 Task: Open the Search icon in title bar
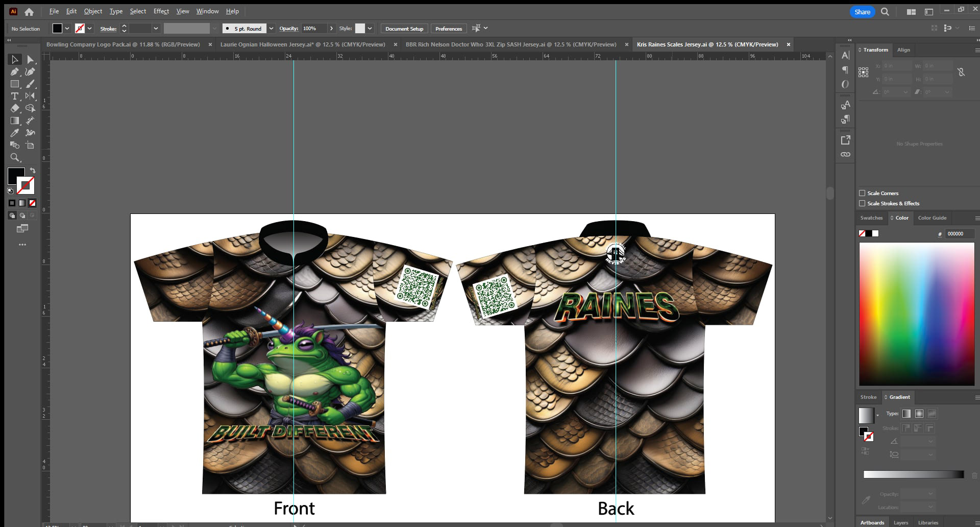[885, 12]
